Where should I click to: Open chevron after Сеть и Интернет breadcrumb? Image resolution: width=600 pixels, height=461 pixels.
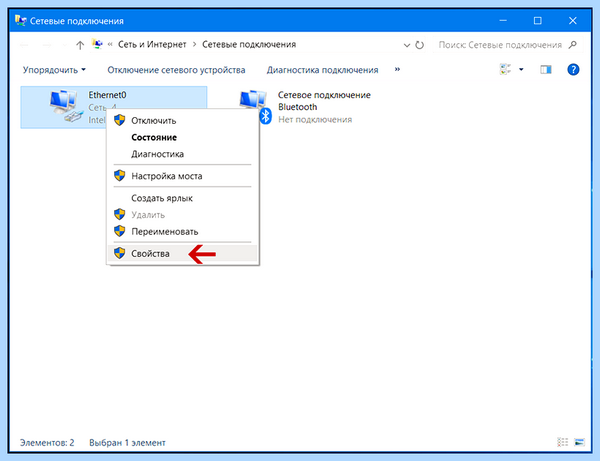coord(194,45)
